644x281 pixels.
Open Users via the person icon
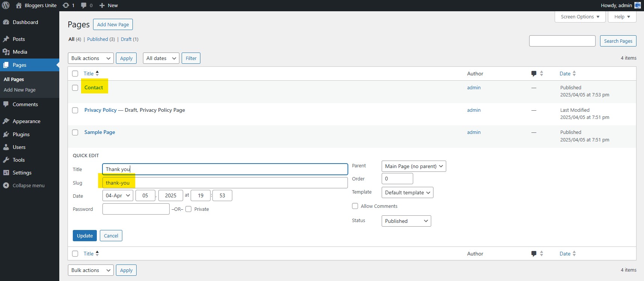tap(6, 147)
